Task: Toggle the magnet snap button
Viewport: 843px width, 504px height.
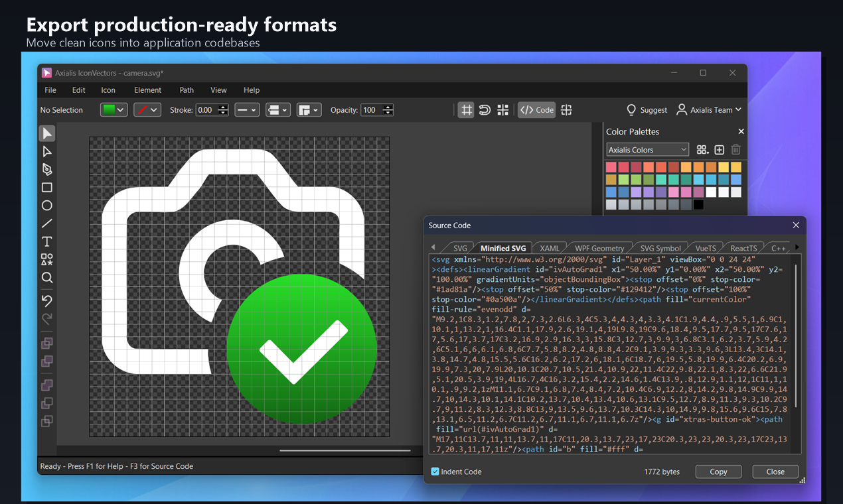Action: click(485, 110)
